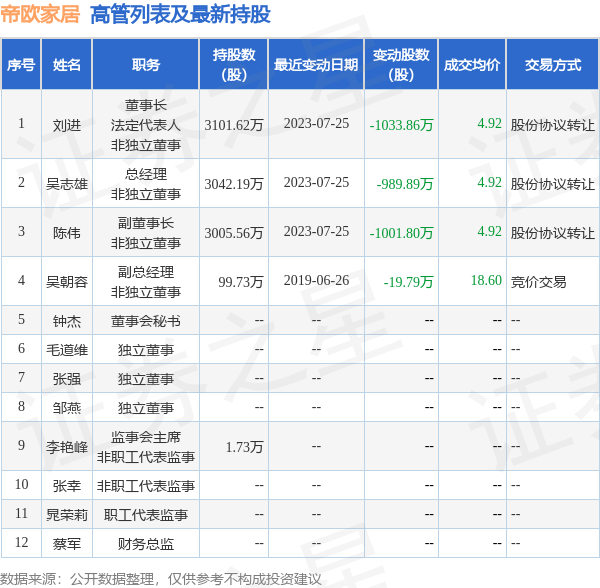Viewport: 600px width, 588px height.
Task: Click the 副总经理 position text
Action: click(146, 272)
